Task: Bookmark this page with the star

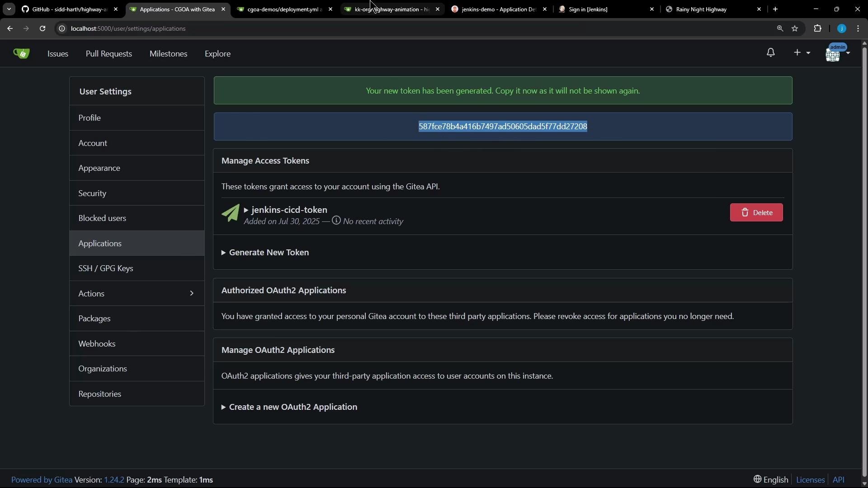Action: pyautogui.click(x=795, y=28)
